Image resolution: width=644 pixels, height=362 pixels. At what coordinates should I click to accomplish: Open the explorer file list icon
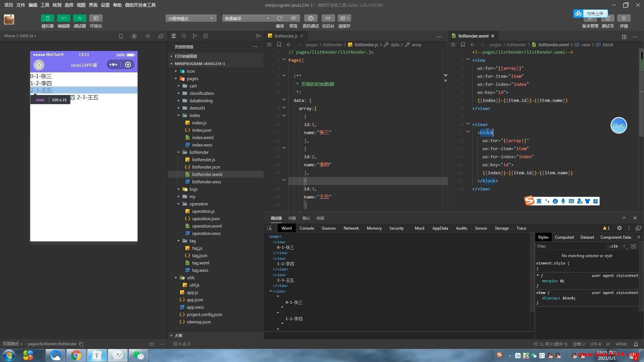coord(173,36)
